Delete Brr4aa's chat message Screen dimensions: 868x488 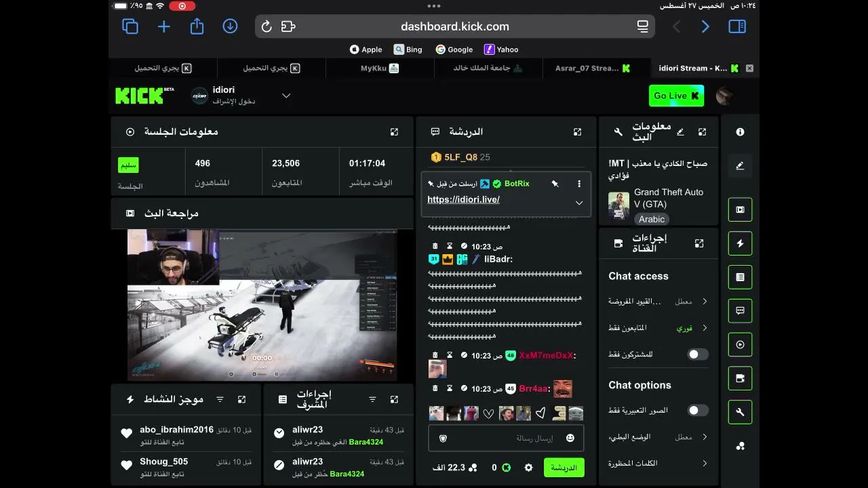pyautogui.click(x=435, y=389)
